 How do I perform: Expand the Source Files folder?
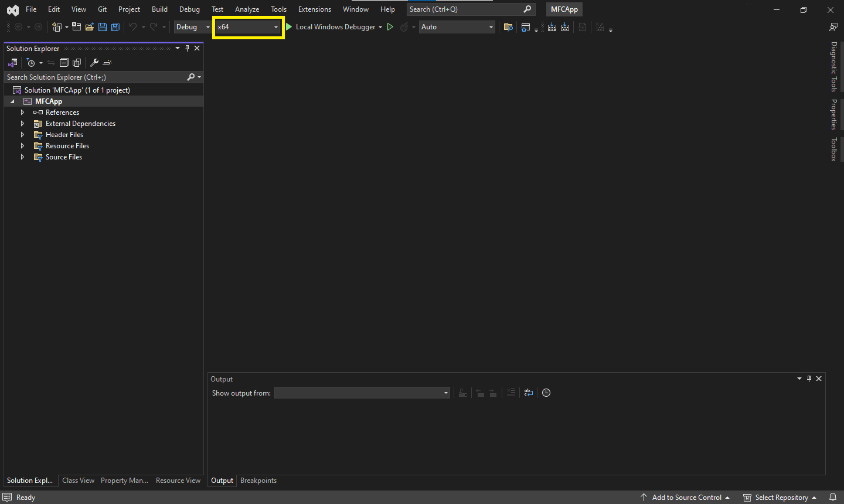(x=22, y=157)
